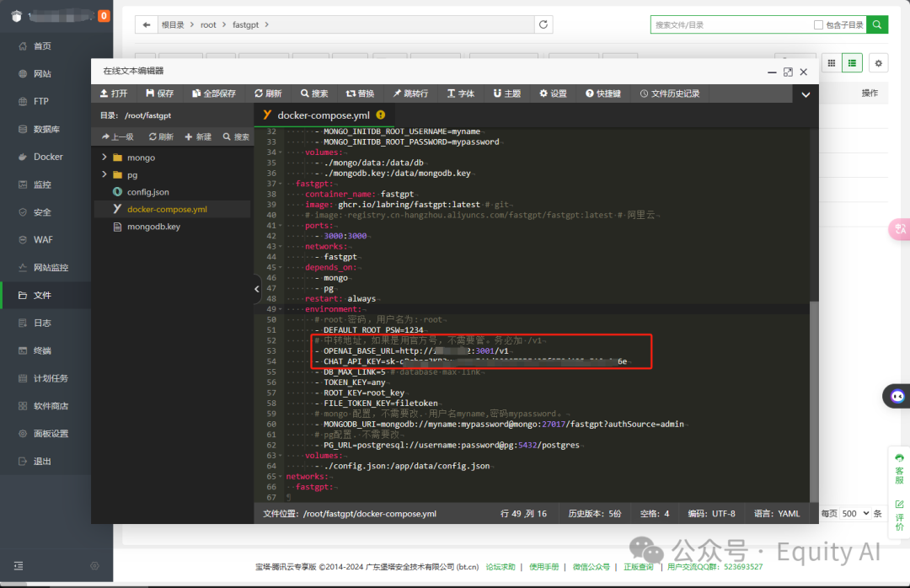Select the docker-compose.yml editor tab
The width and height of the screenshot is (910, 588).
pyautogui.click(x=324, y=115)
